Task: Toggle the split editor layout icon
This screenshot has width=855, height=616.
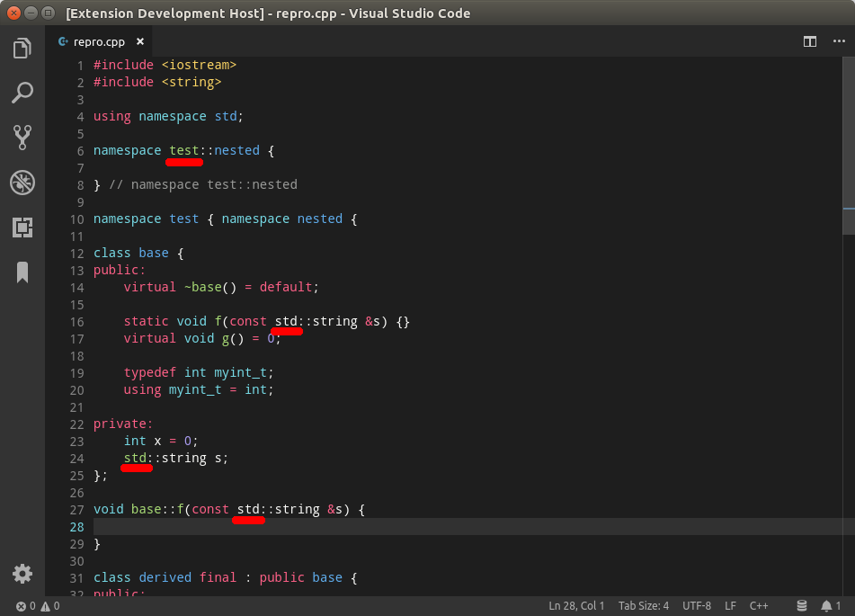Action: tap(809, 41)
